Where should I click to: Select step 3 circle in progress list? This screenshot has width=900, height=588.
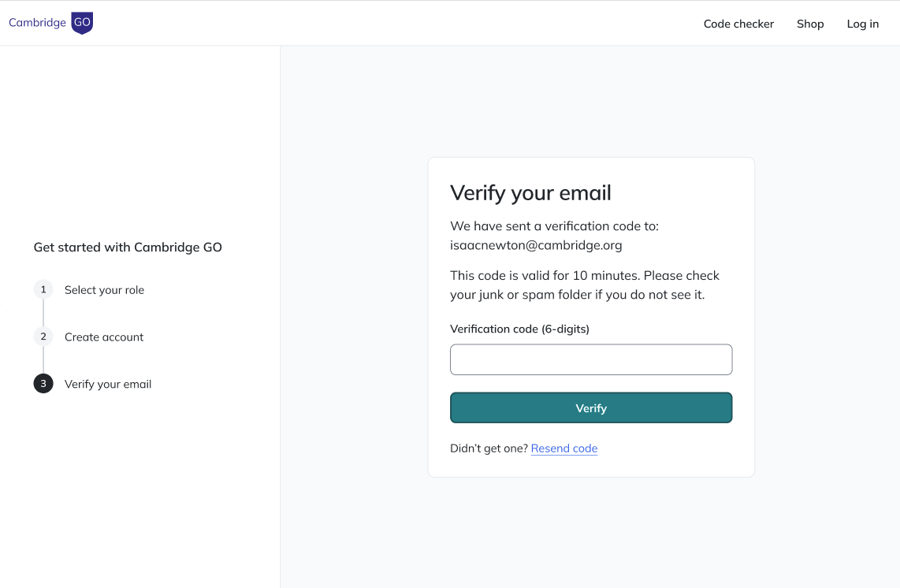click(43, 384)
